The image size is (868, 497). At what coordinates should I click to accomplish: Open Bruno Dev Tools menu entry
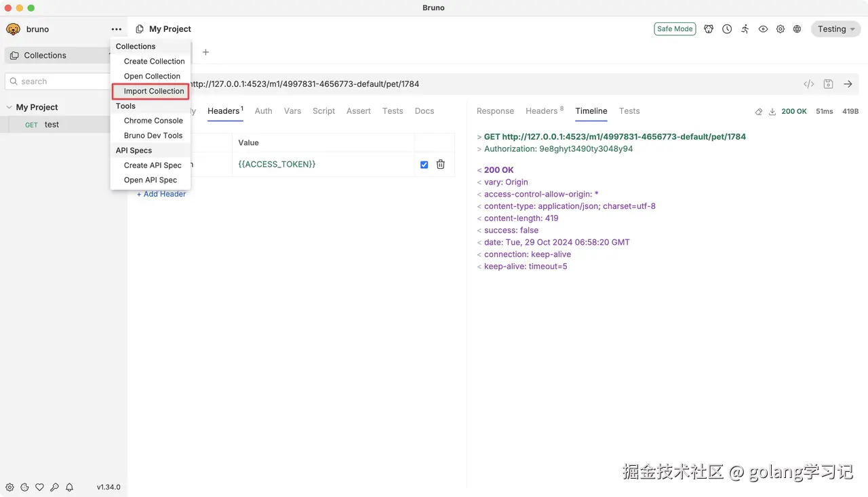[153, 136]
